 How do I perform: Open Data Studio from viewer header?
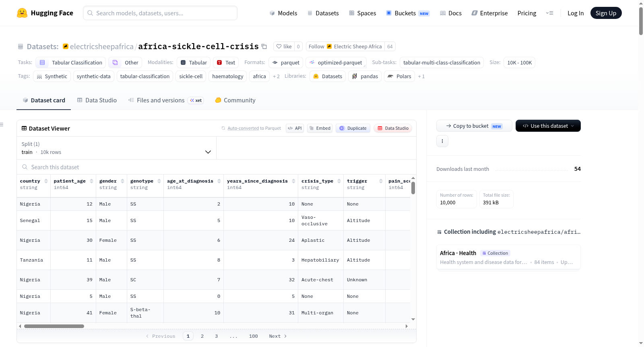click(x=393, y=128)
